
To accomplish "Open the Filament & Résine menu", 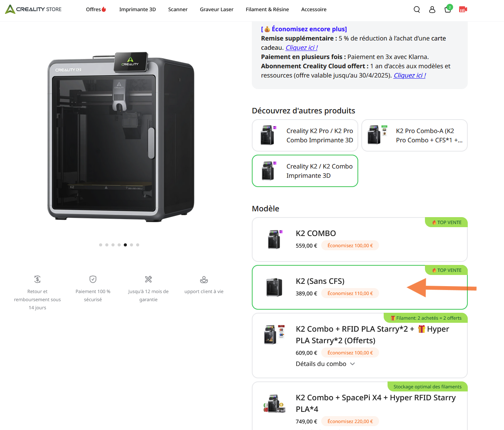I will tap(267, 10).
